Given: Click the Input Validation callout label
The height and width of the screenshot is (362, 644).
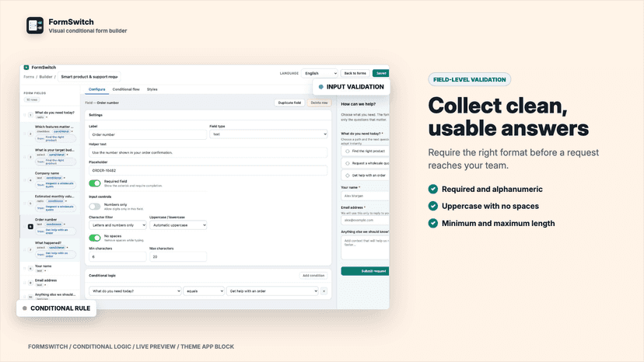Looking at the screenshot, I should [351, 87].
